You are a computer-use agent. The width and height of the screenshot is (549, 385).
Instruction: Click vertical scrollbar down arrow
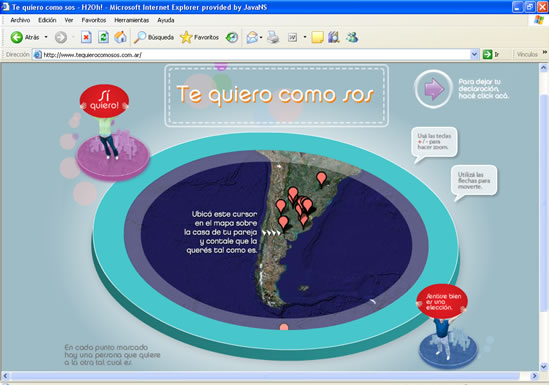(x=543, y=366)
